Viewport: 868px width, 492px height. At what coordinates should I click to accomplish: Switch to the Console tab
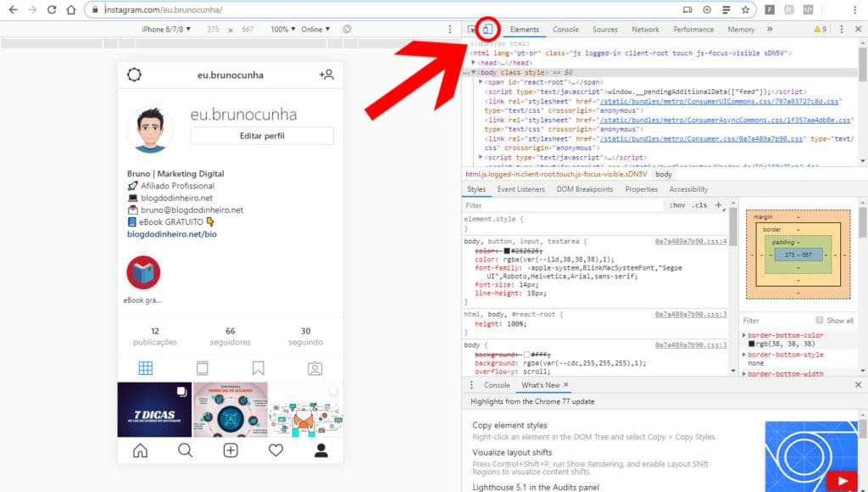coord(565,30)
